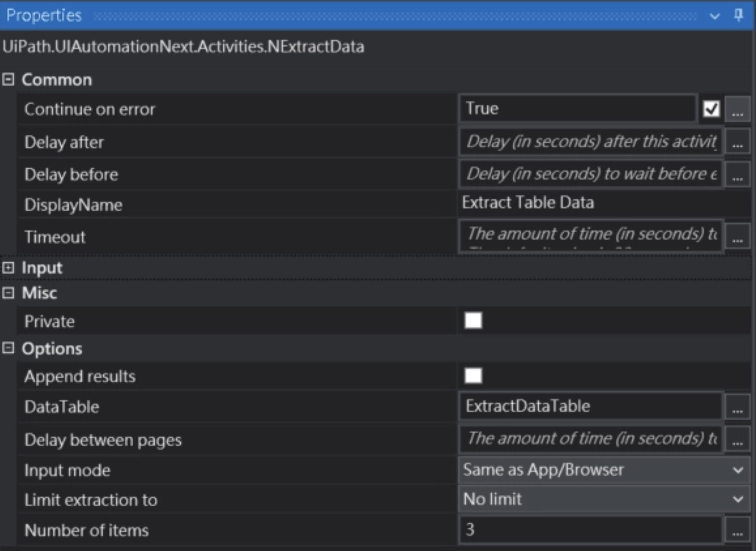756x551 pixels.
Task: Expand the Input section
Action: pyautogui.click(x=8, y=268)
